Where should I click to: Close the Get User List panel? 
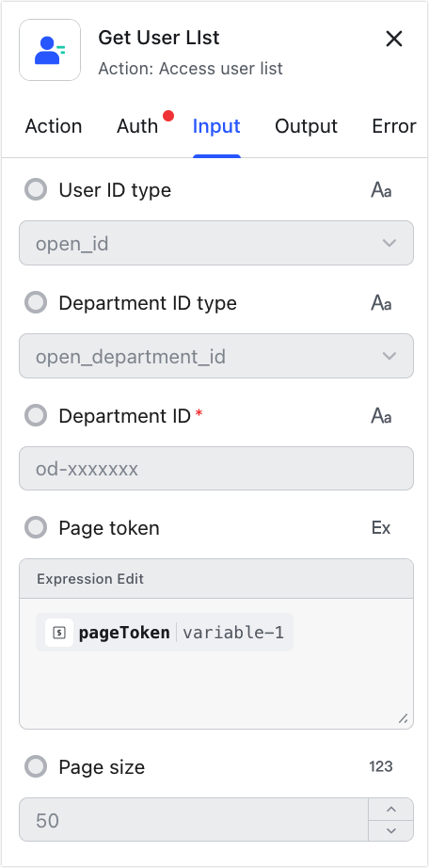(x=393, y=39)
